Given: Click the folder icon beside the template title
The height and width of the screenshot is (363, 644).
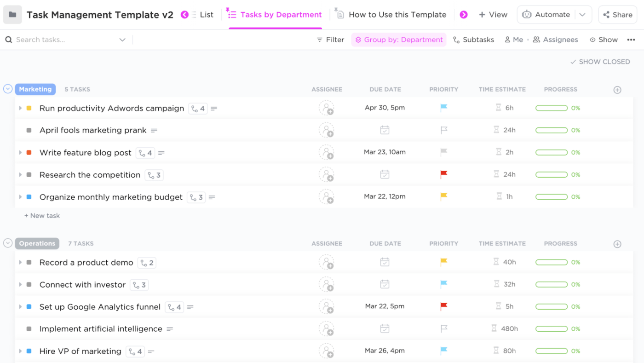Looking at the screenshot, I should [x=12, y=15].
